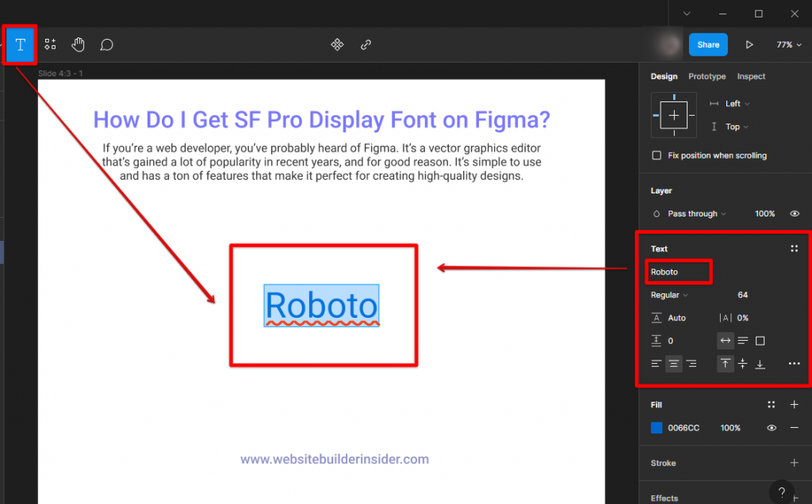Select the Text tool in toolbar

click(x=20, y=44)
